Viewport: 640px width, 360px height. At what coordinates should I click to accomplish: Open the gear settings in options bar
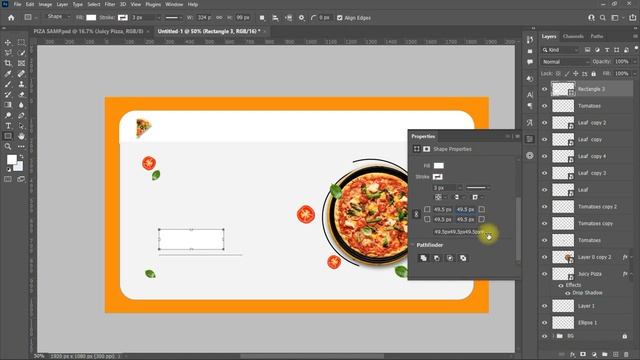pos(302,18)
